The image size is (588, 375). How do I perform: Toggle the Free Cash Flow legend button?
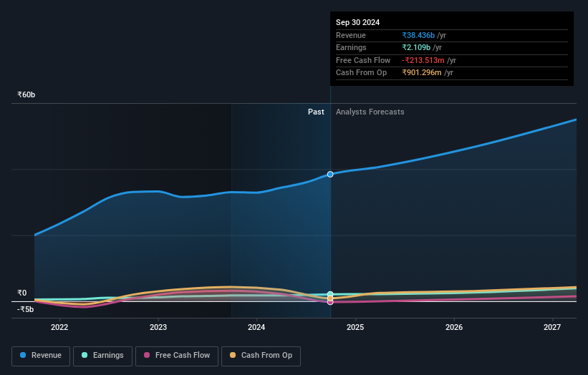tap(177, 356)
